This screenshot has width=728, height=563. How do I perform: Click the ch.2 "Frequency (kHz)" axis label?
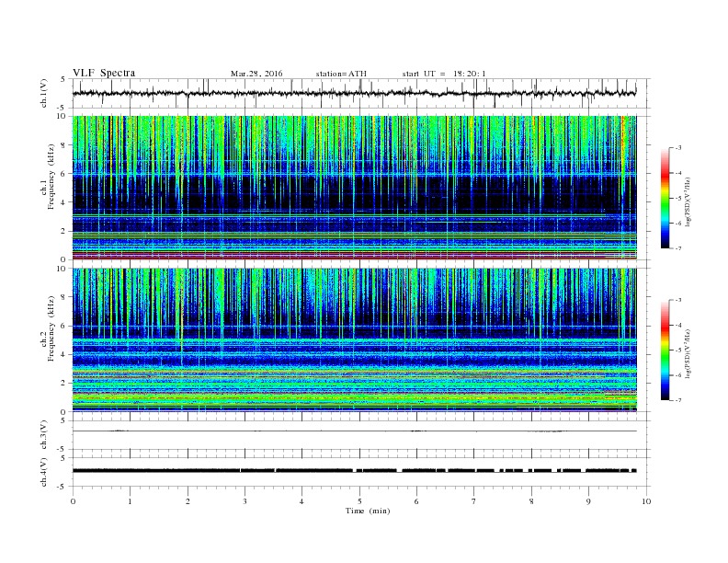pos(51,327)
